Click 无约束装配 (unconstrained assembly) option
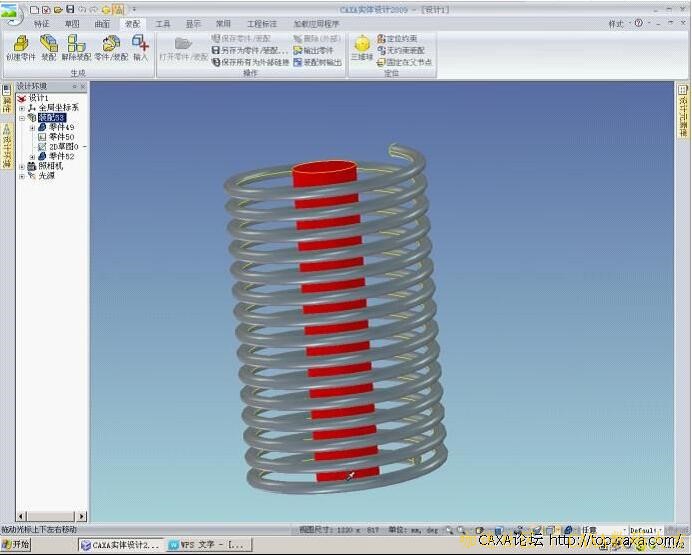The image size is (692, 555). tap(405, 49)
